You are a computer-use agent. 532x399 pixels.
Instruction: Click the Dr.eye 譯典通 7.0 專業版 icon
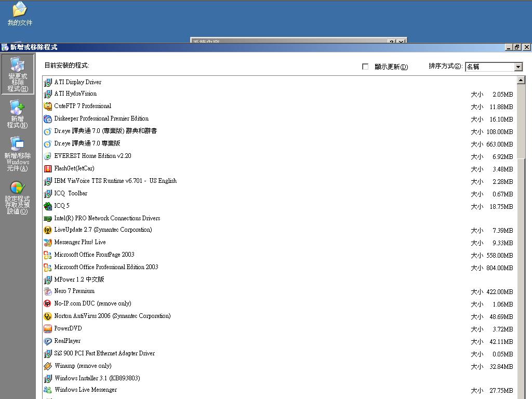coord(48,144)
